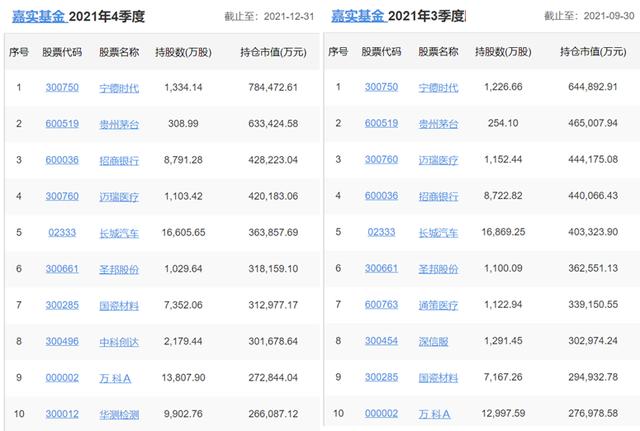The image size is (640, 431).
Task: Open 招商银行 link in 3季度 table
Action: 438,197
